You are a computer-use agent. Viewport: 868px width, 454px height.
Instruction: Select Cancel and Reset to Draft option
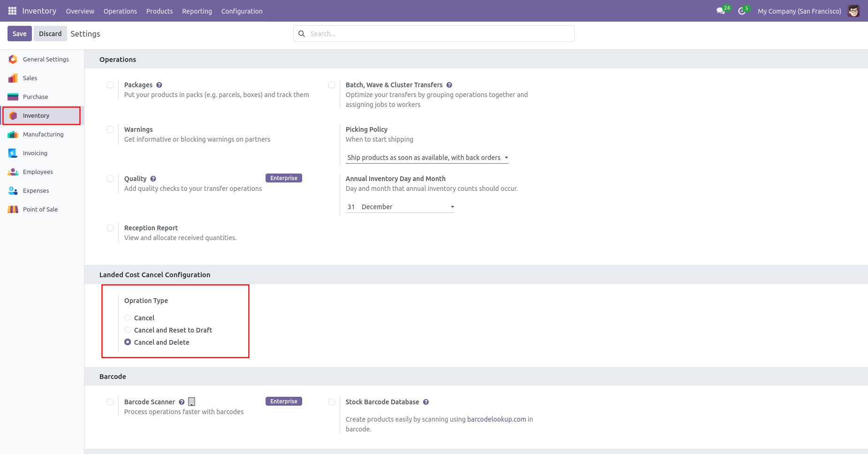click(x=128, y=330)
